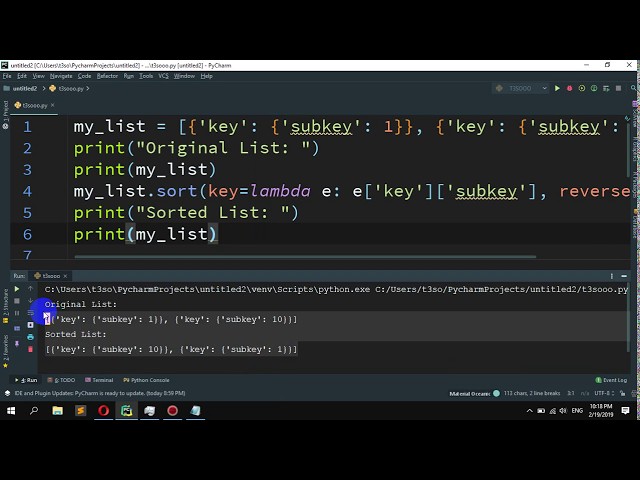This screenshot has height=480, width=640.
Task: Click the Material Oceanic theme indicator
Action: (474, 393)
